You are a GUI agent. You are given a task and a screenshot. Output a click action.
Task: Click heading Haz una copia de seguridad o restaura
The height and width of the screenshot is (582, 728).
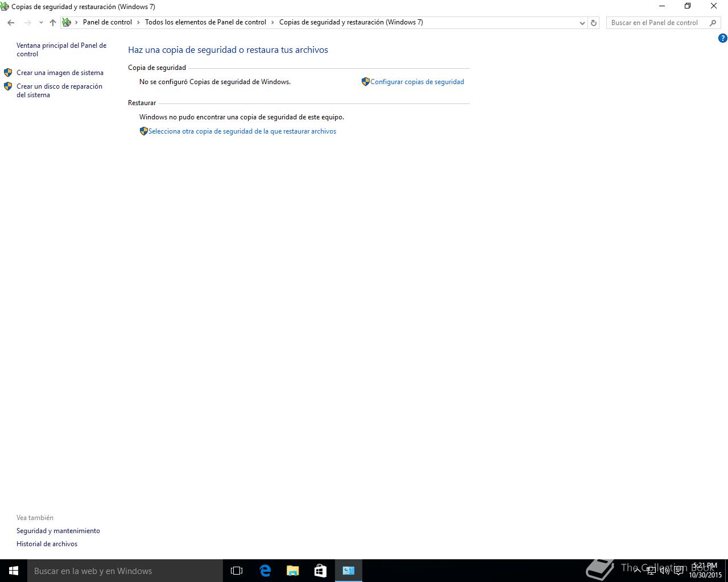[x=228, y=50]
